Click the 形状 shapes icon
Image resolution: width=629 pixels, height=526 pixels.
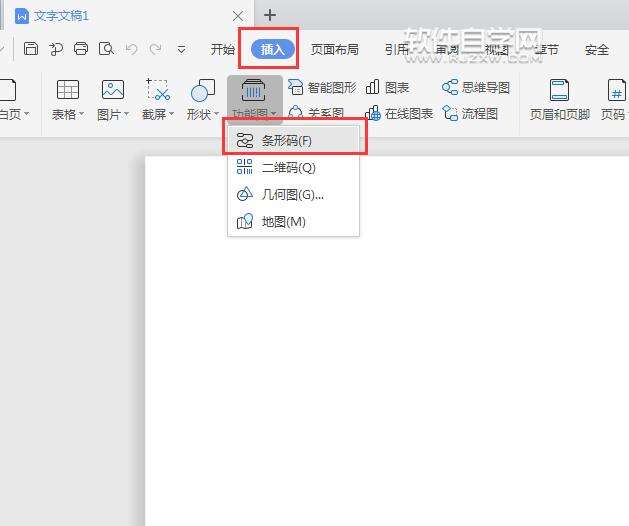[203, 89]
